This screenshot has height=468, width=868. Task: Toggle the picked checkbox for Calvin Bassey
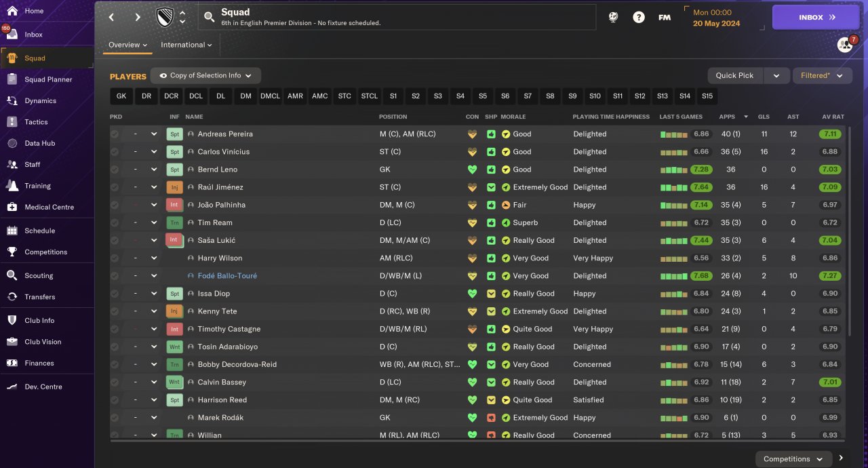click(x=115, y=383)
